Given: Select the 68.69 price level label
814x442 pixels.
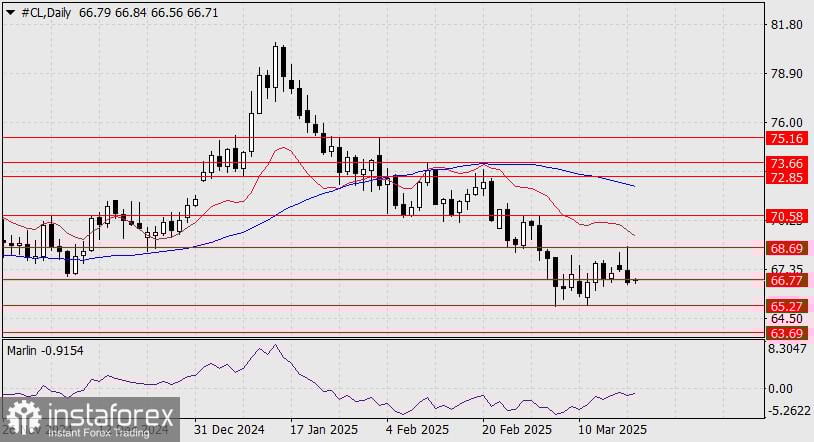Looking at the screenshot, I should [x=787, y=248].
